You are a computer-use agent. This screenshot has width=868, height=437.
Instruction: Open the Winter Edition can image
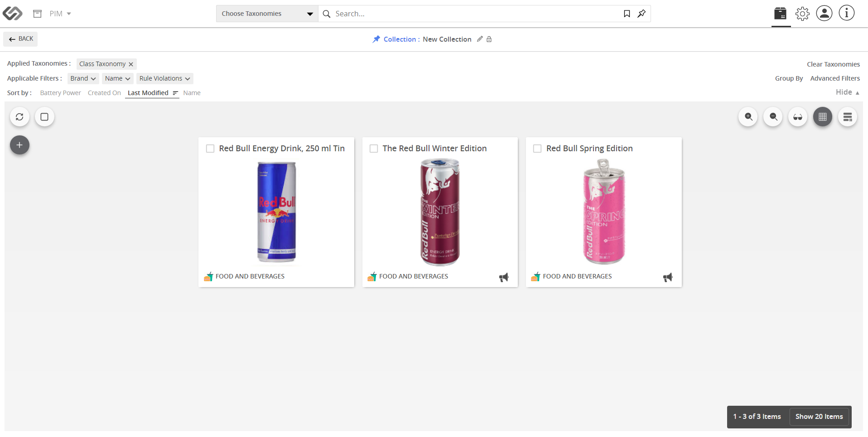click(x=440, y=212)
